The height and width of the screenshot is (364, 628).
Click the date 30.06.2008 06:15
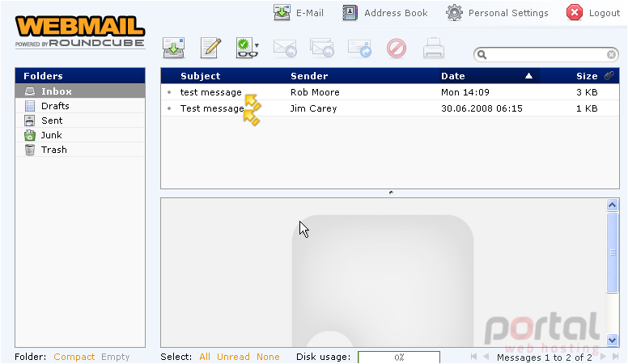pos(482,108)
